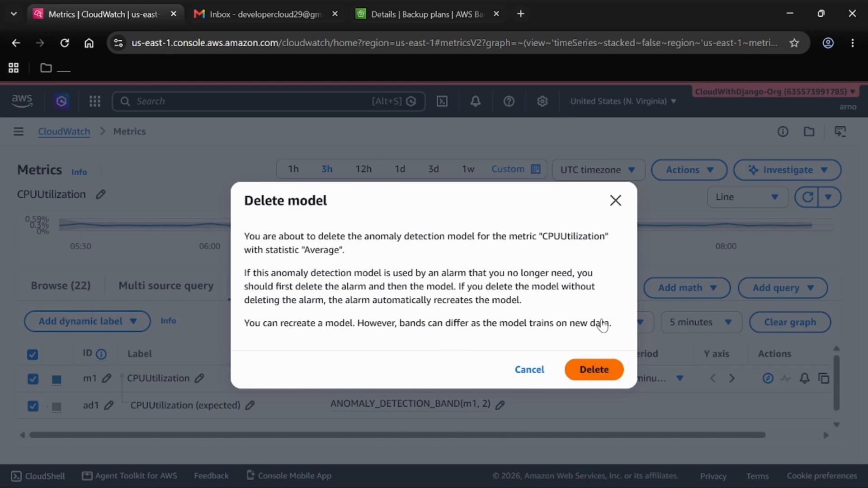Open the Cookie preferences link
This screenshot has height=488, width=868.
821,476
